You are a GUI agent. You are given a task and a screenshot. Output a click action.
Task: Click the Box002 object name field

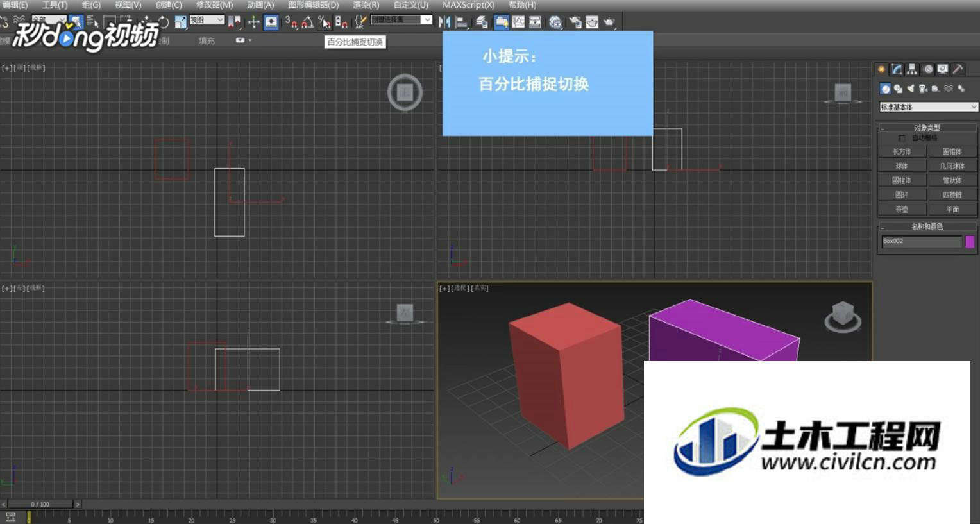(922, 241)
